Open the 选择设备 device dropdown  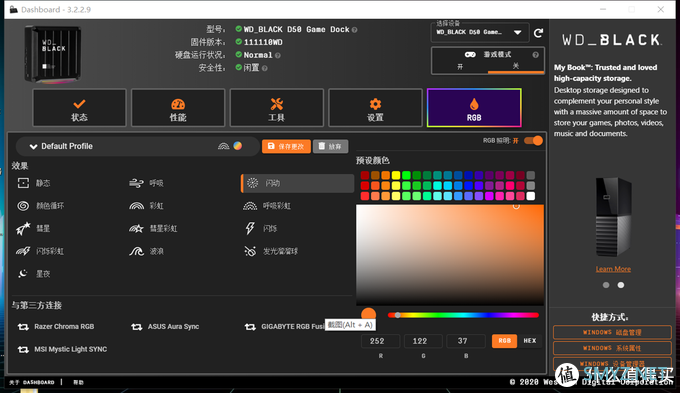(480, 33)
